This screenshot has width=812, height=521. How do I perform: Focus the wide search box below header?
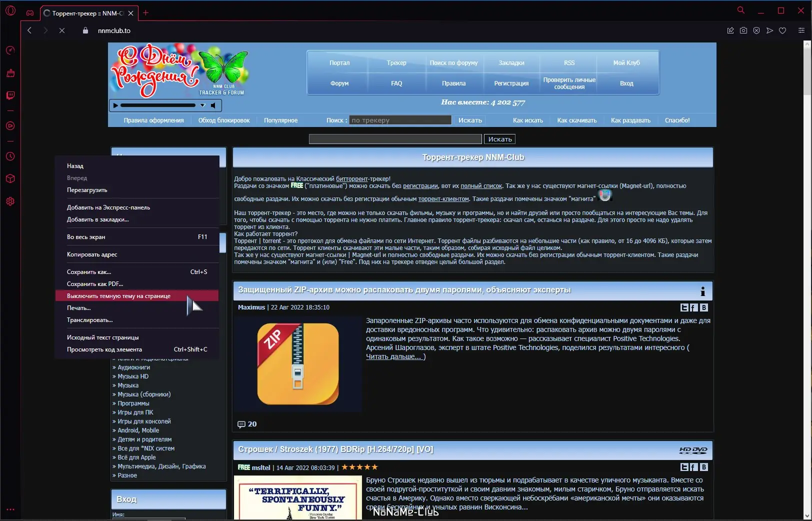[395, 139]
